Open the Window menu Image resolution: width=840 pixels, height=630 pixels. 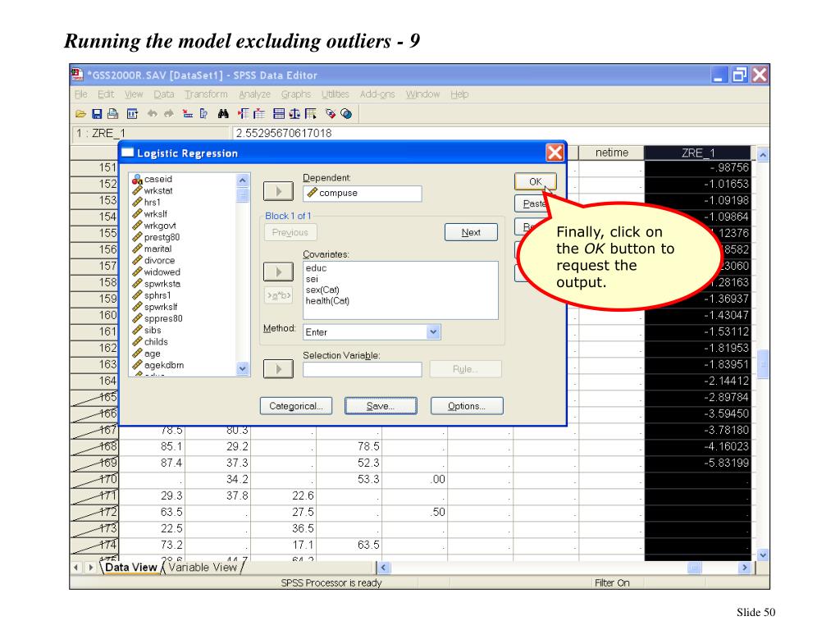[422, 94]
